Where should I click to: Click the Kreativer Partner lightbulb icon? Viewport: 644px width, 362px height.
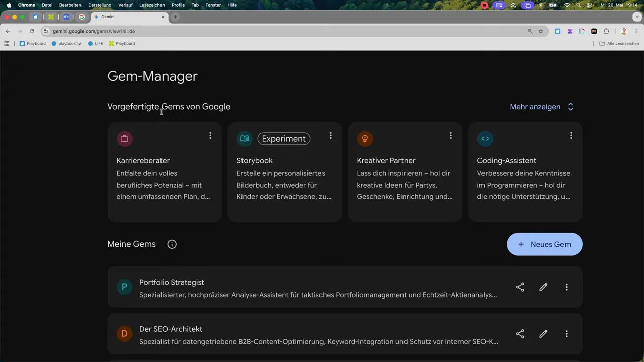pos(365,139)
